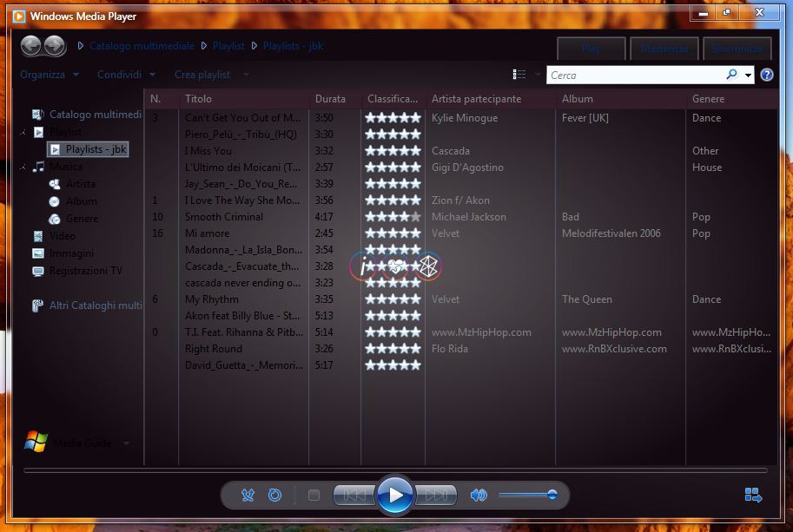This screenshot has height=532, width=793.
Task: Sort by the Artista partecipante column header
Action: click(x=490, y=99)
